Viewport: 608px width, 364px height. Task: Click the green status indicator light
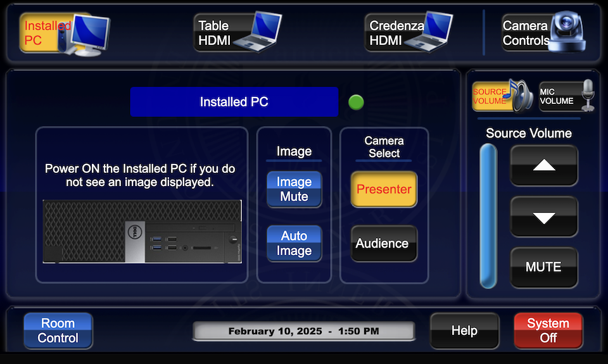coord(356,103)
